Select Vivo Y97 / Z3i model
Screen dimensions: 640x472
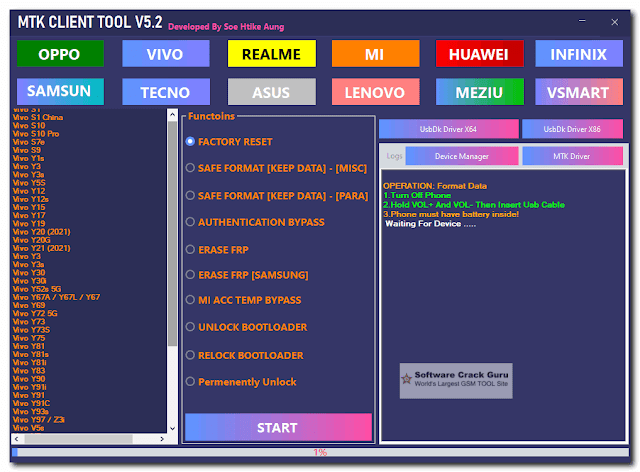click(38, 419)
